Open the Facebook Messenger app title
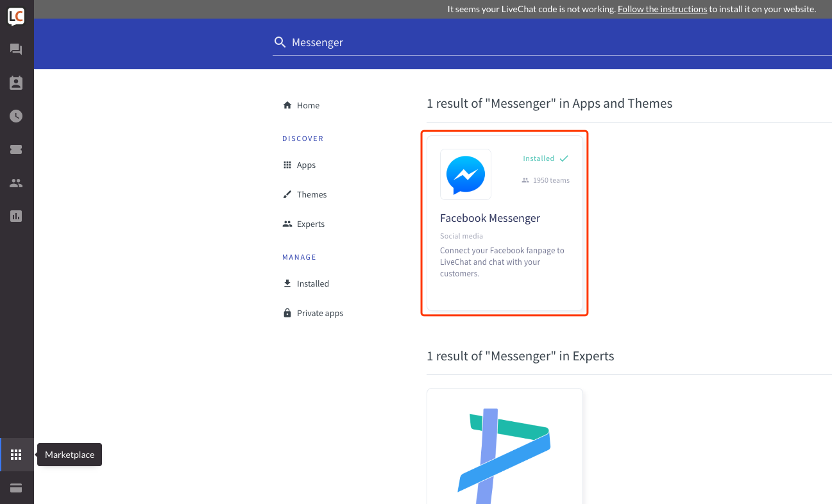 490,218
